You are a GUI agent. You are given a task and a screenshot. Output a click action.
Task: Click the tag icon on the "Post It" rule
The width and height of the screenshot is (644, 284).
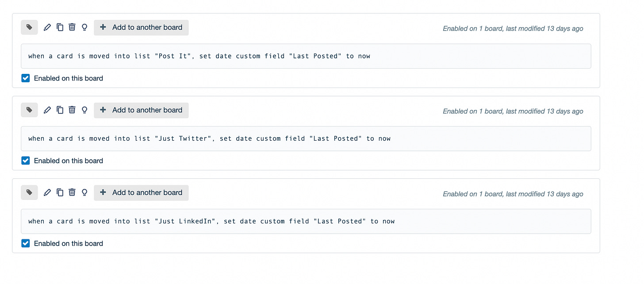click(x=29, y=27)
